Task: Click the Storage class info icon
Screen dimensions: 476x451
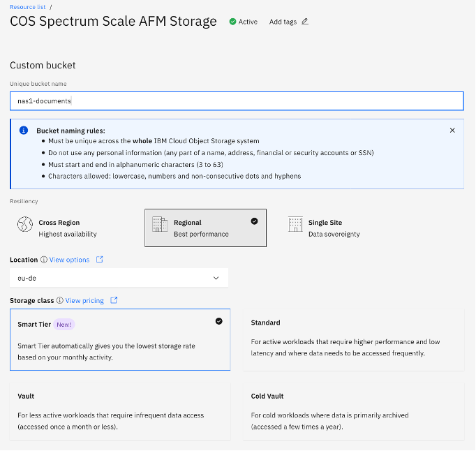Action: tap(60, 300)
